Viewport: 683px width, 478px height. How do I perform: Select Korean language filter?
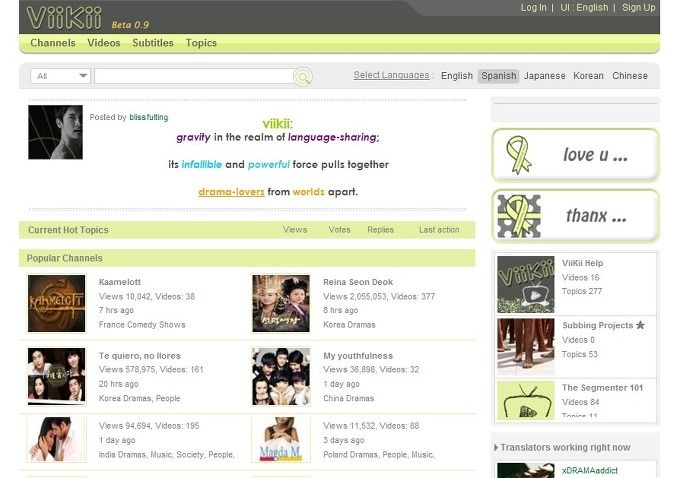[588, 76]
